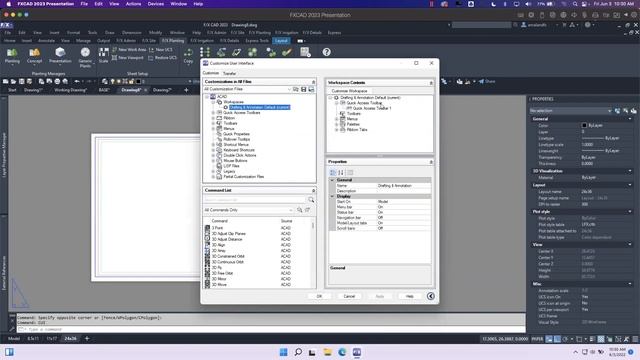Click the command line input field
Image resolution: width=640 pixels, height=360 pixels.
pos(271,329)
